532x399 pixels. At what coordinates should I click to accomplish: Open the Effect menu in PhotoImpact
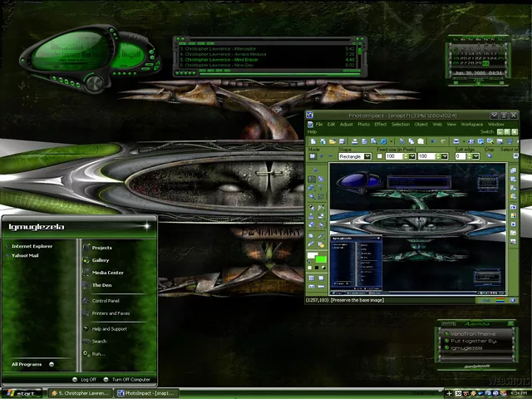pyautogui.click(x=381, y=125)
